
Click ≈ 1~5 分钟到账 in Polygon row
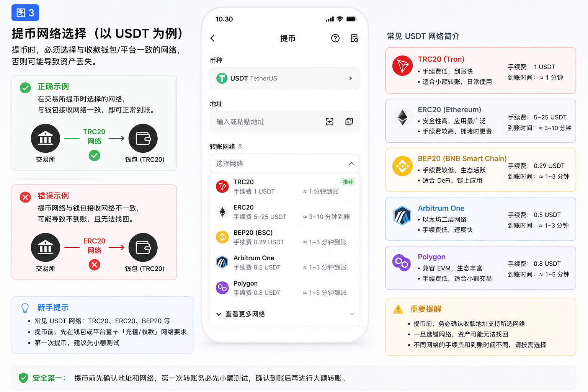click(x=325, y=292)
